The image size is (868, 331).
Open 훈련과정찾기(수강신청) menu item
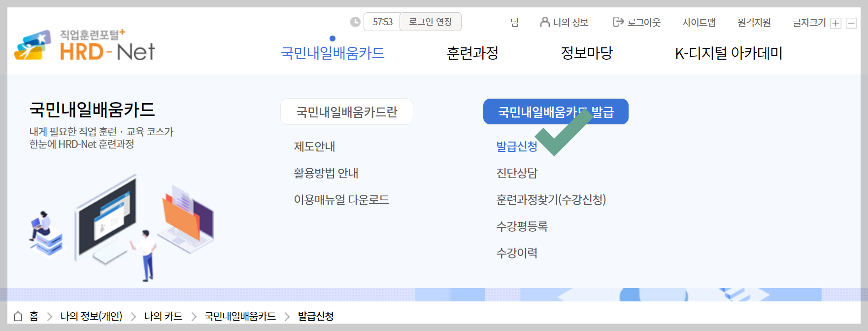click(551, 200)
